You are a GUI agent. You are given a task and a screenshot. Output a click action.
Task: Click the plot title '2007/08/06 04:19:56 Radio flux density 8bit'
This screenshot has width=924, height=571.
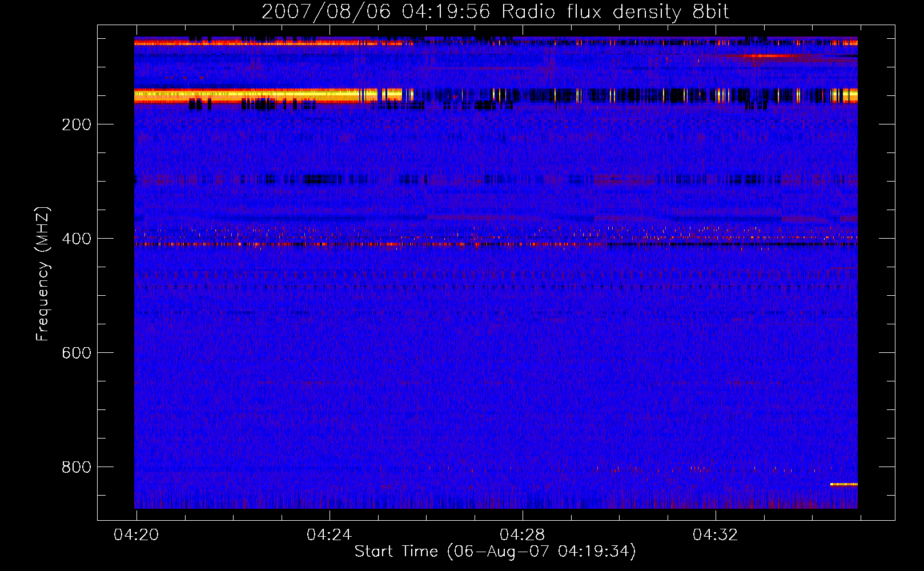(495, 12)
